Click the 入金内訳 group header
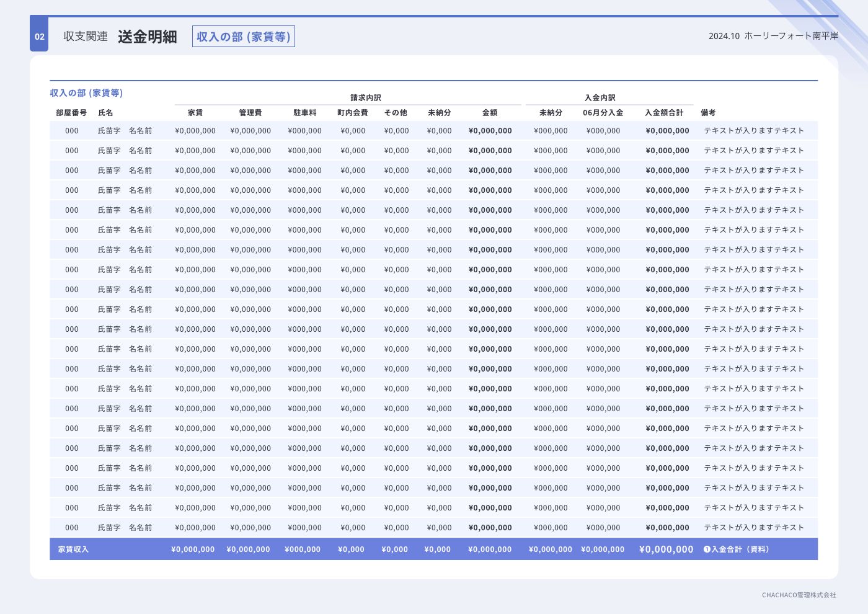 coord(600,98)
